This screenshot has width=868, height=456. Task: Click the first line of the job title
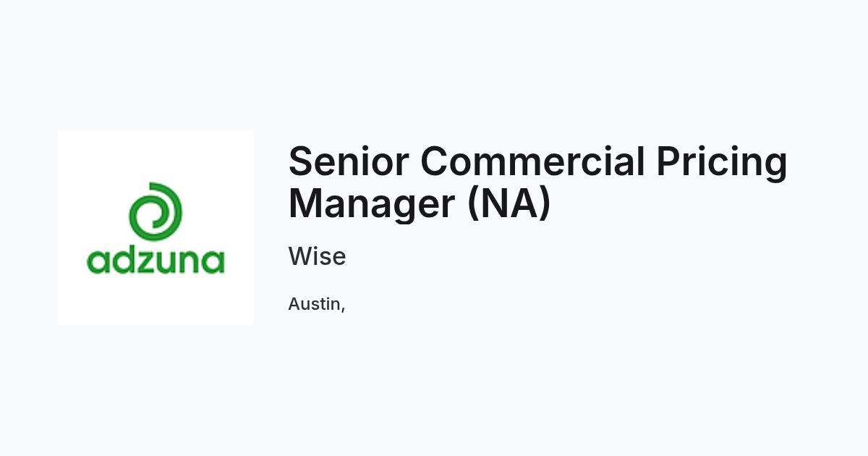537,163
